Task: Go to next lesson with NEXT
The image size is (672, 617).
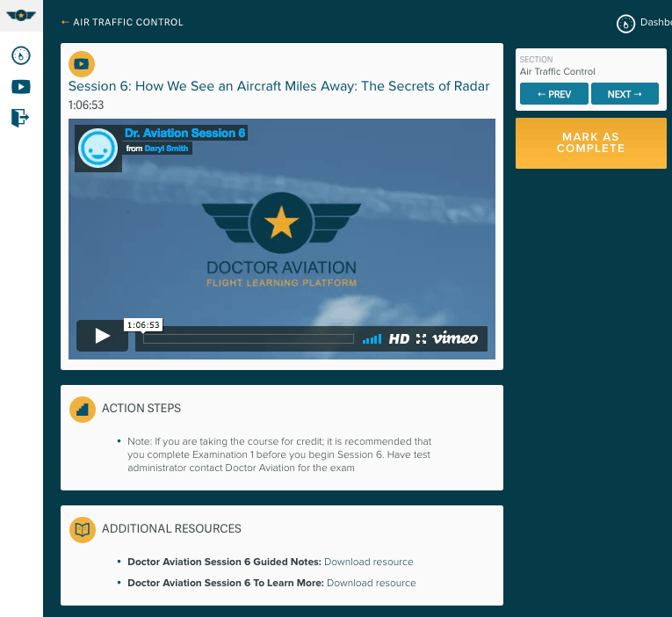Action: tap(625, 94)
